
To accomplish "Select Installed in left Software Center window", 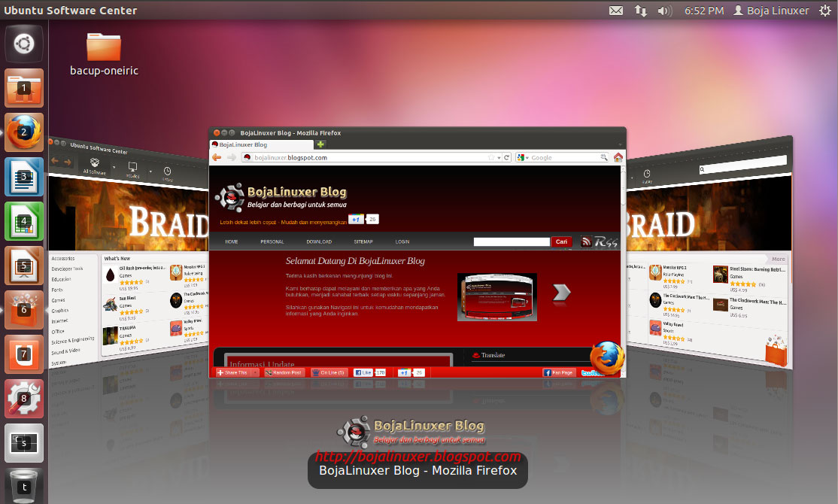I will click(x=132, y=171).
